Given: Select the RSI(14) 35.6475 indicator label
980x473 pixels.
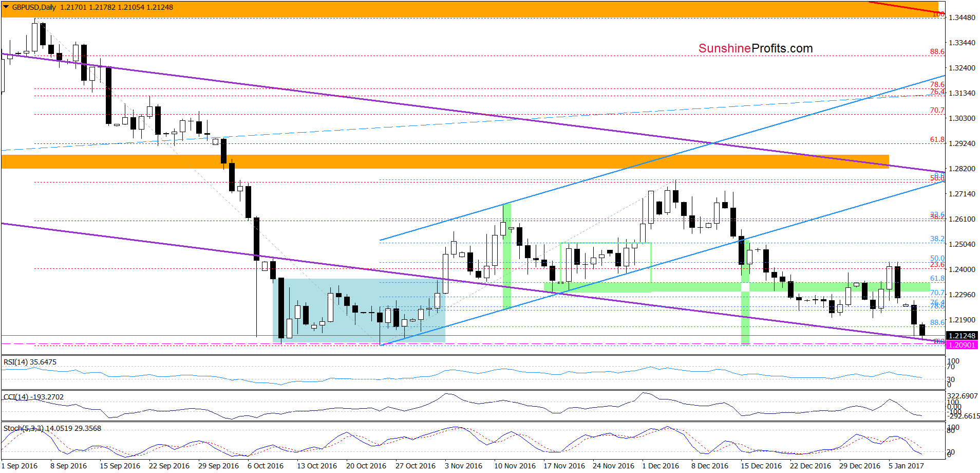Looking at the screenshot, I should pyautogui.click(x=30, y=362).
